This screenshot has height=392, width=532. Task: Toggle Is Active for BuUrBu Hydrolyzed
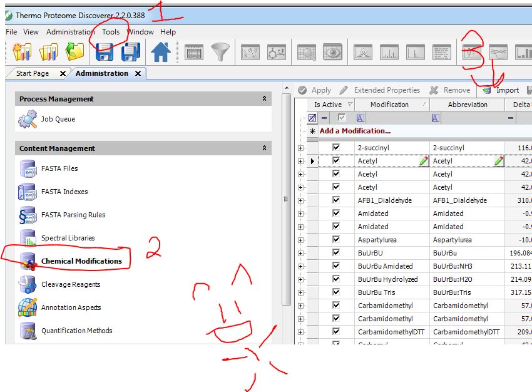pyautogui.click(x=336, y=279)
